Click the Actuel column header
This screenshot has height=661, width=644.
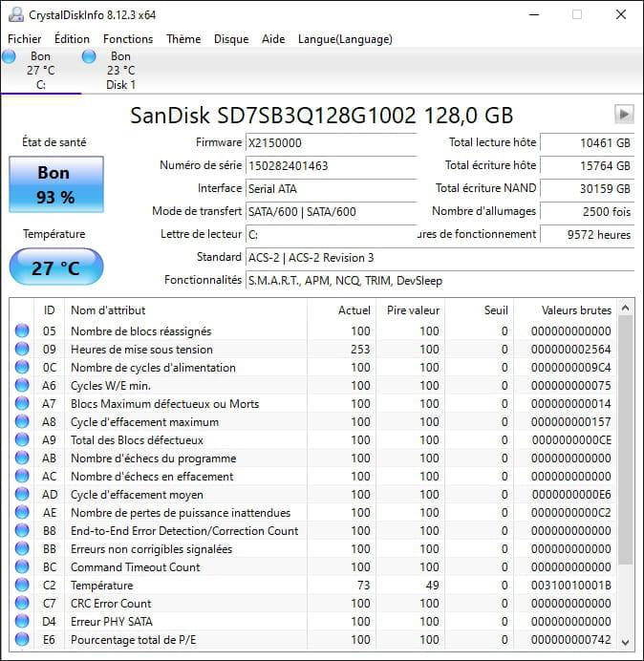pos(342,310)
